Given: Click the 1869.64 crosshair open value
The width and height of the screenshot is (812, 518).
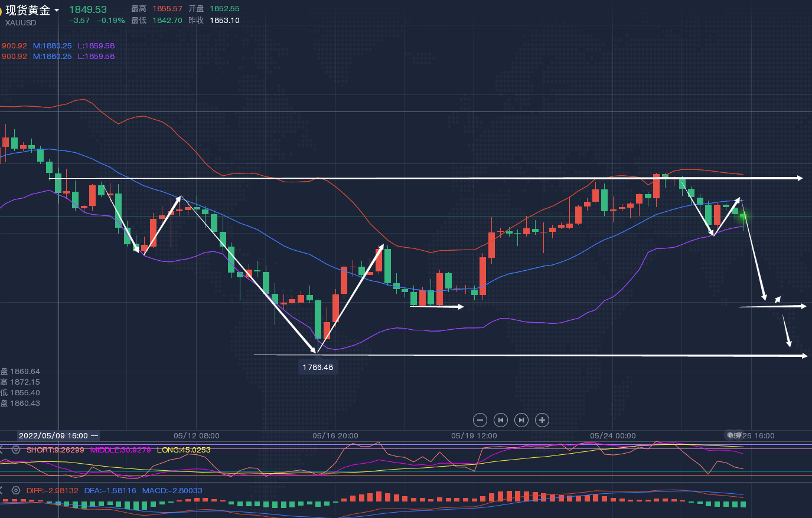Looking at the screenshot, I should tap(25, 371).
